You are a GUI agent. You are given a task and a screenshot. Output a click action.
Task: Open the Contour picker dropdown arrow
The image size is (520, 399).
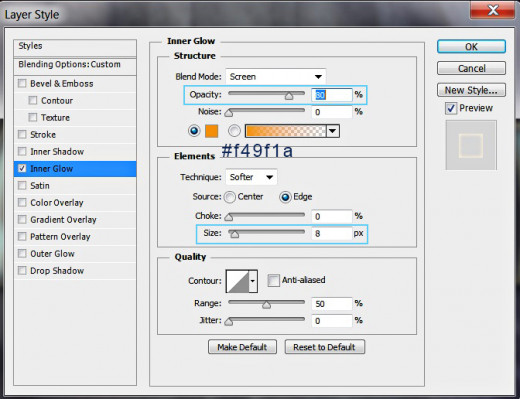coord(253,281)
